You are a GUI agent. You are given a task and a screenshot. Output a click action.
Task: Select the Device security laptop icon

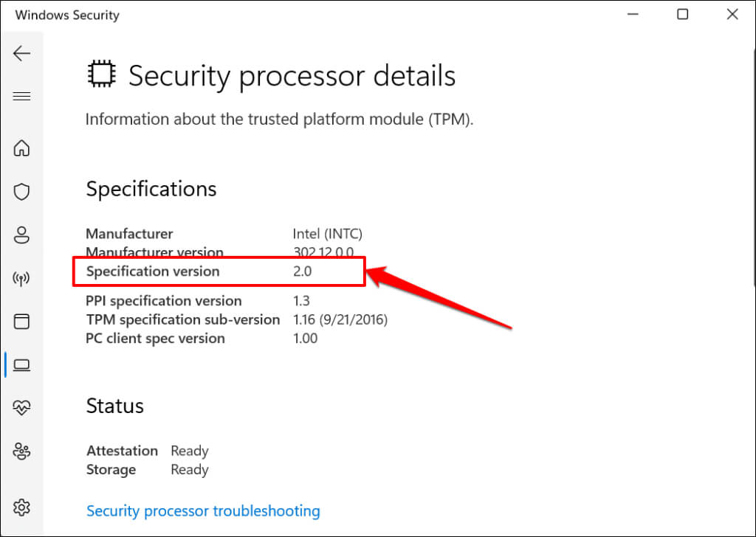(22, 364)
